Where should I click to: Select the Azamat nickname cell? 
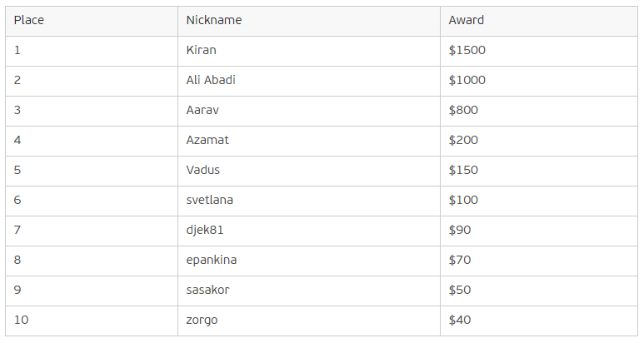pyautogui.click(x=309, y=141)
